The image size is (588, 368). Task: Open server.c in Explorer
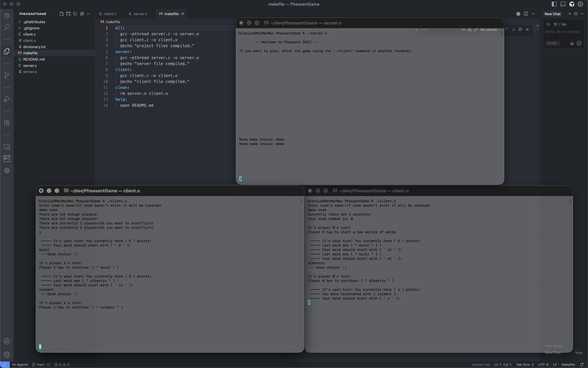54,66
